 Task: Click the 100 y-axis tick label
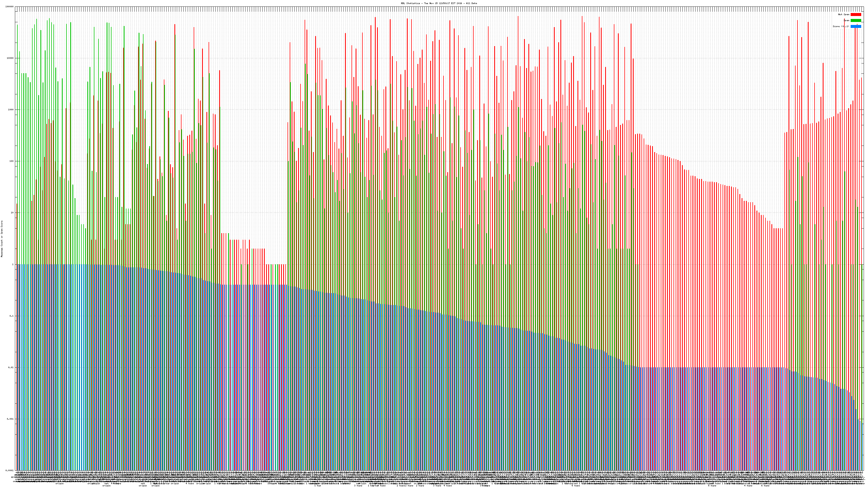[11, 161]
